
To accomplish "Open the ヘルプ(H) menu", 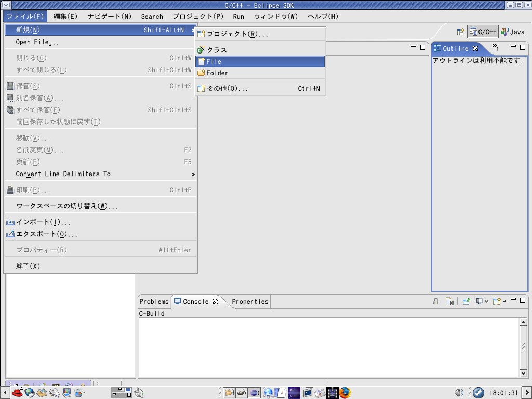I will [x=323, y=16].
